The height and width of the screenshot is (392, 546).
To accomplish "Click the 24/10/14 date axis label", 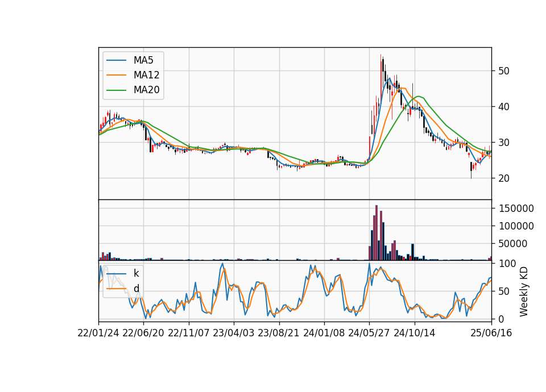I will tap(415, 333).
